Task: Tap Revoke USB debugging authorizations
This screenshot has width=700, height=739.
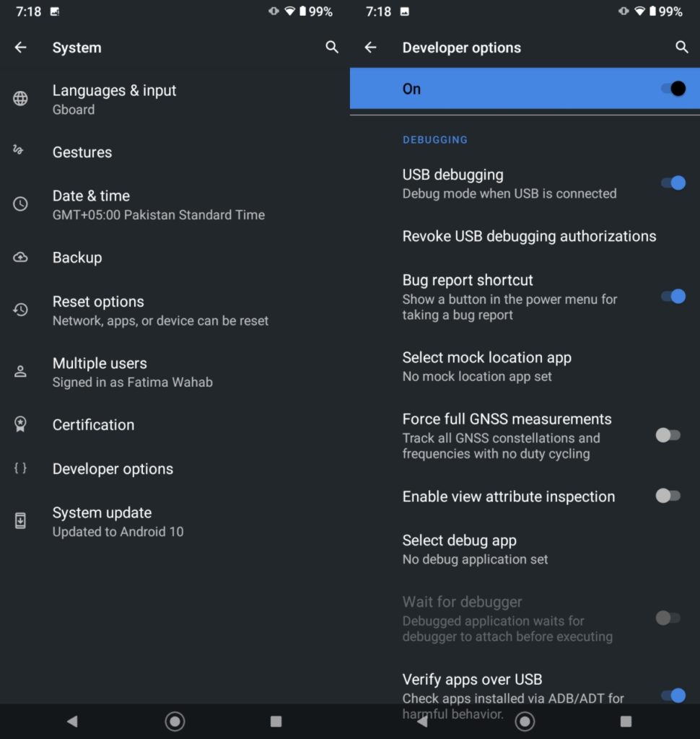Action: pyautogui.click(x=529, y=237)
